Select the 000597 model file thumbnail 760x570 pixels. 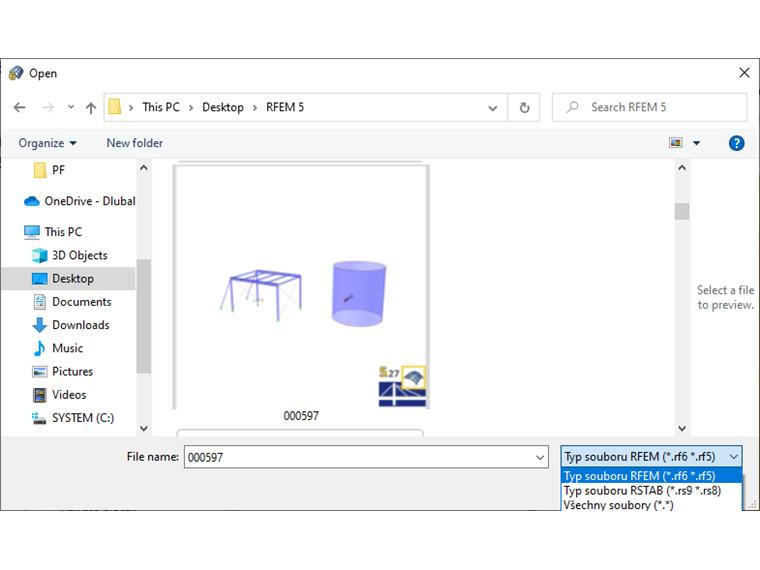click(301, 287)
